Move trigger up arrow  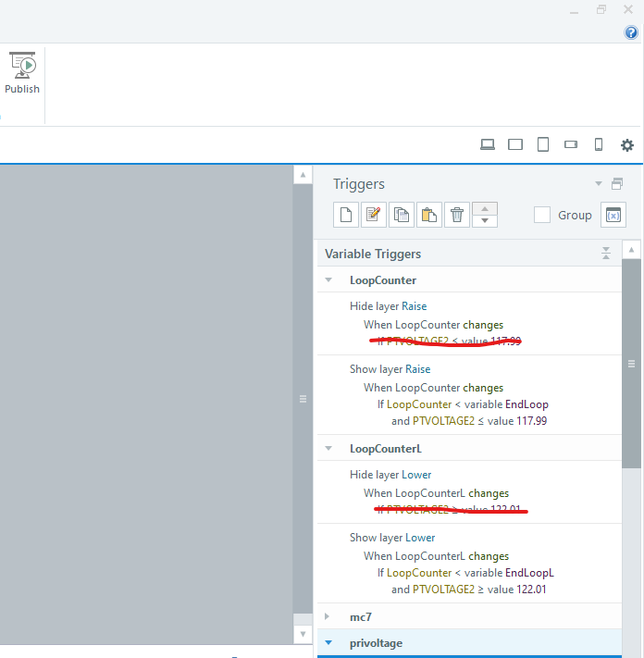pyautogui.click(x=485, y=208)
